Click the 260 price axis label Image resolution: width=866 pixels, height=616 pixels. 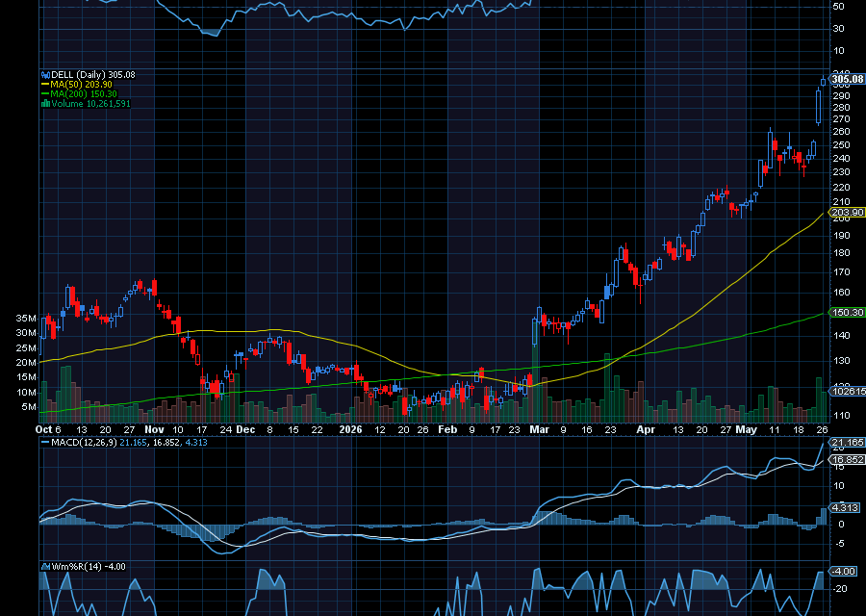(x=842, y=132)
